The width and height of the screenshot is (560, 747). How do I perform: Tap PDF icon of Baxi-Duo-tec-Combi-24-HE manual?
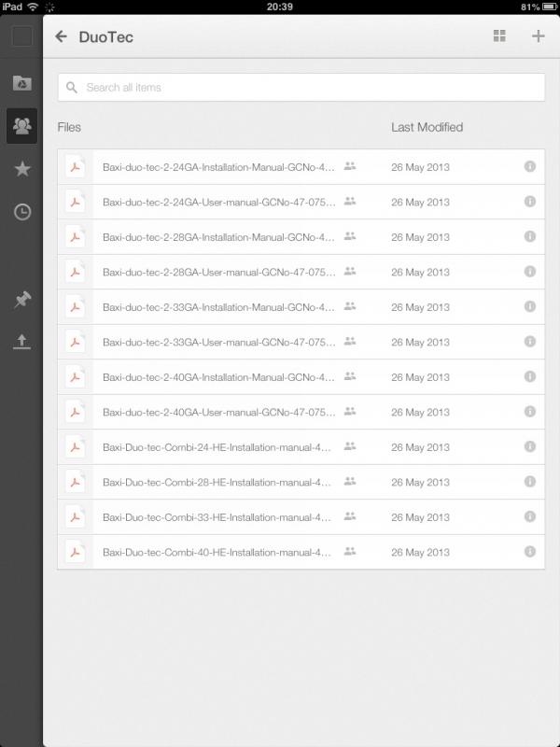pos(75,447)
